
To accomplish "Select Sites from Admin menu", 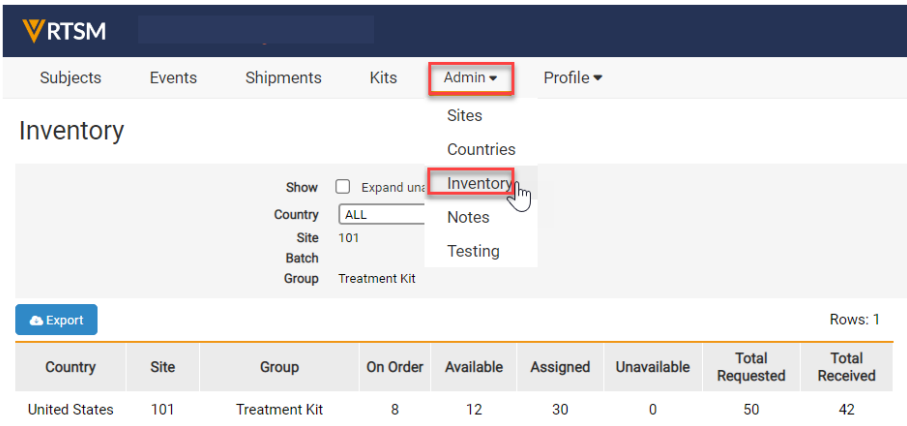I will [x=465, y=116].
